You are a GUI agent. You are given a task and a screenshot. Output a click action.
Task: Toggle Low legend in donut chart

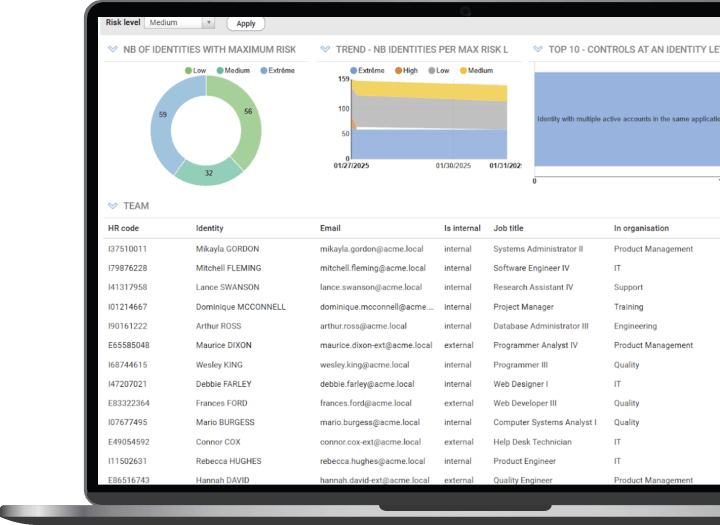pyautogui.click(x=196, y=70)
